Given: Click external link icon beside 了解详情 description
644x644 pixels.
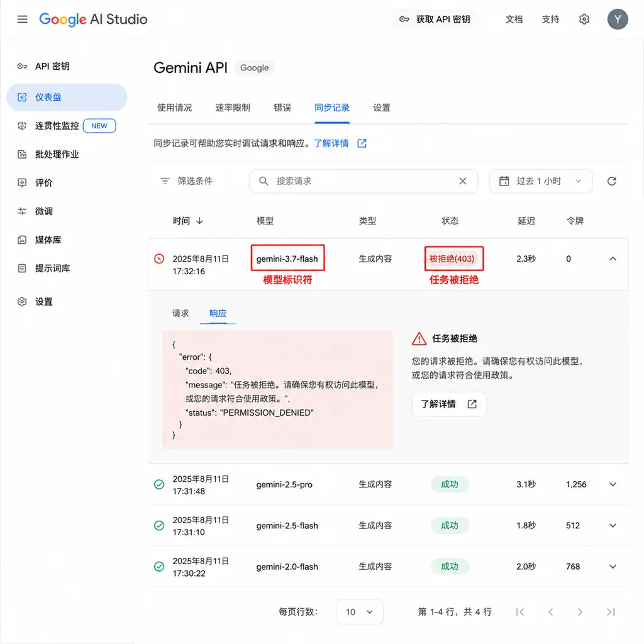Looking at the screenshot, I should pos(362,143).
